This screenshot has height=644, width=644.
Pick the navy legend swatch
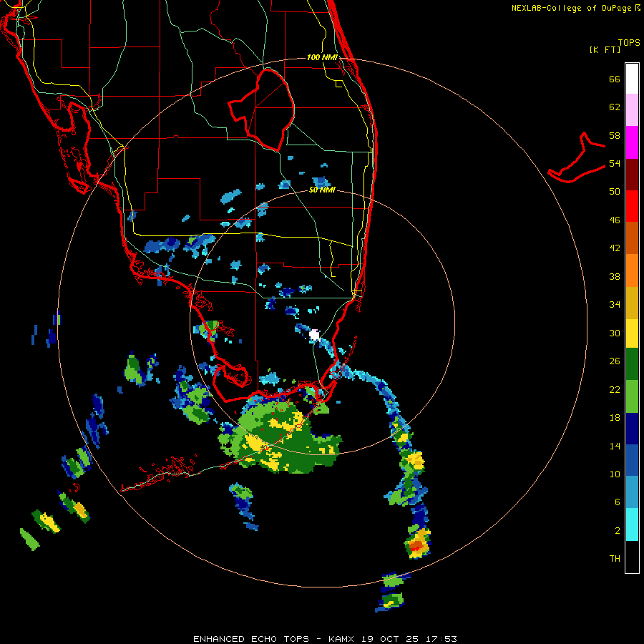[x=632, y=429]
